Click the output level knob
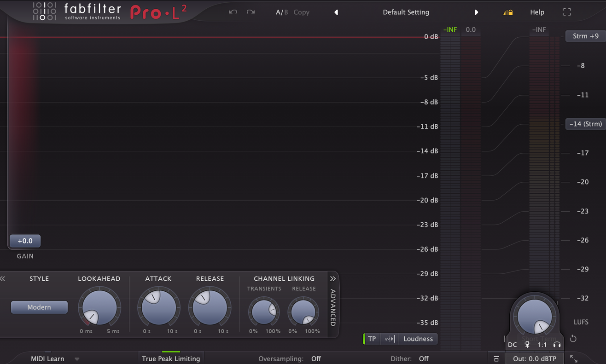Viewport: 606px width, 364px height. pyautogui.click(x=535, y=316)
